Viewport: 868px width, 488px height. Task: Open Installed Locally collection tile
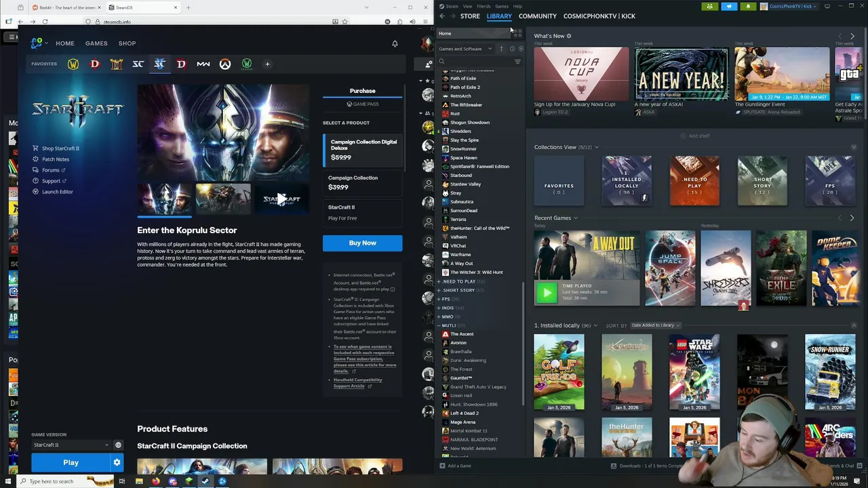[x=627, y=180]
